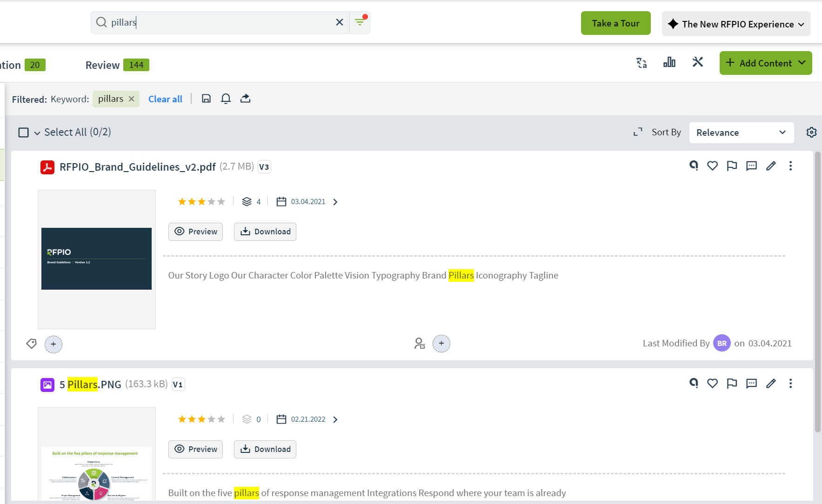Click the owner assign person icon
This screenshot has height=504, width=822.
[419, 343]
